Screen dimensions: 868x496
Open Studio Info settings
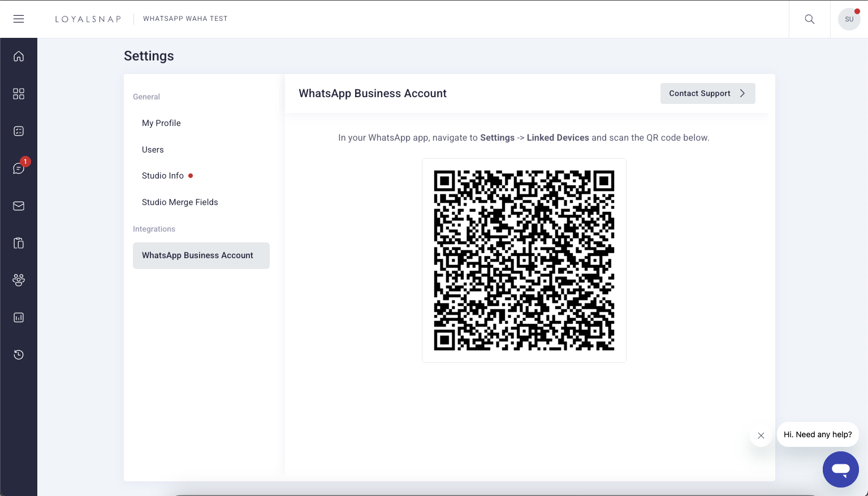[x=163, y=176]
